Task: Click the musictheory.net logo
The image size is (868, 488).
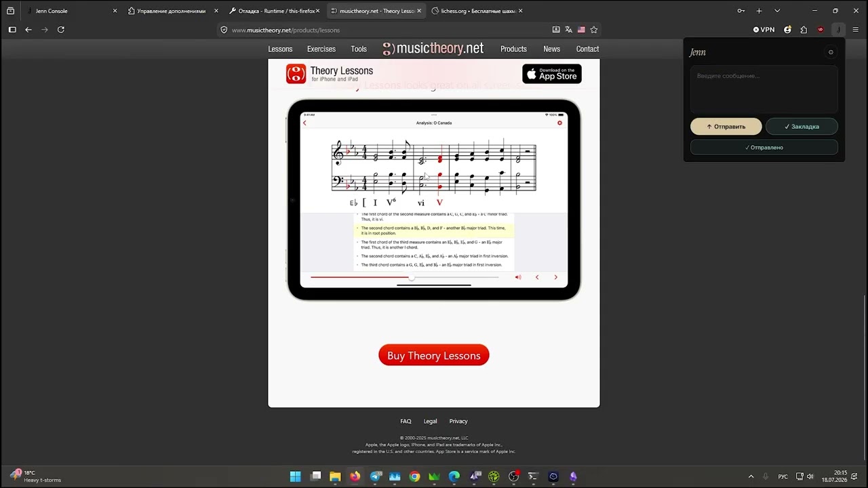Action: coord(433,49)
